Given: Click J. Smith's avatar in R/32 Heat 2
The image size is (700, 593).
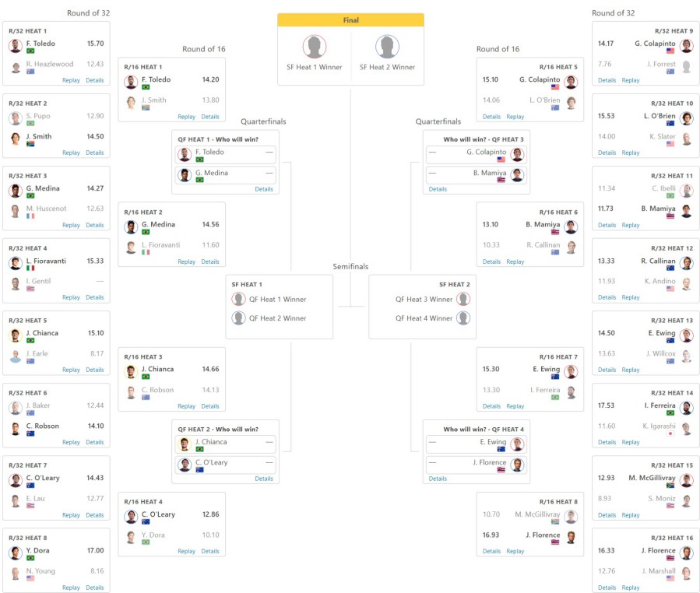Looking at the screenshot, I should 16,139.
